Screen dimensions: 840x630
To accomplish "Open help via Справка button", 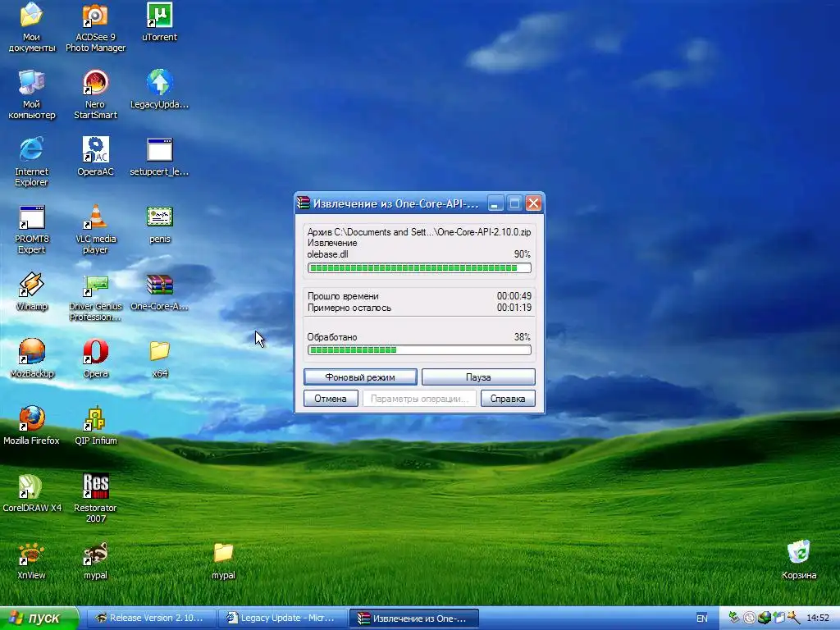I will coord(507,399).
